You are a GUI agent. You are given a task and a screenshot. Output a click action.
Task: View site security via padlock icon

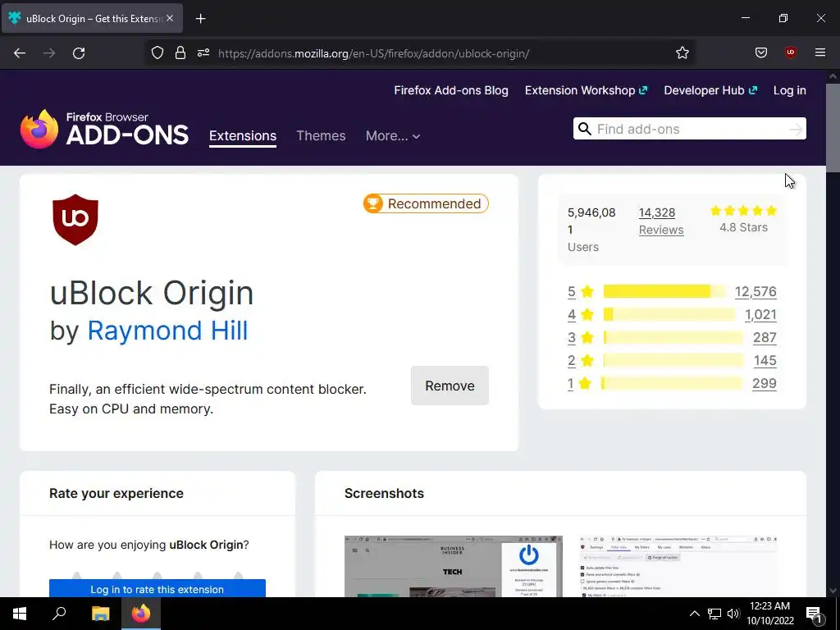click(x=180, y=53)
